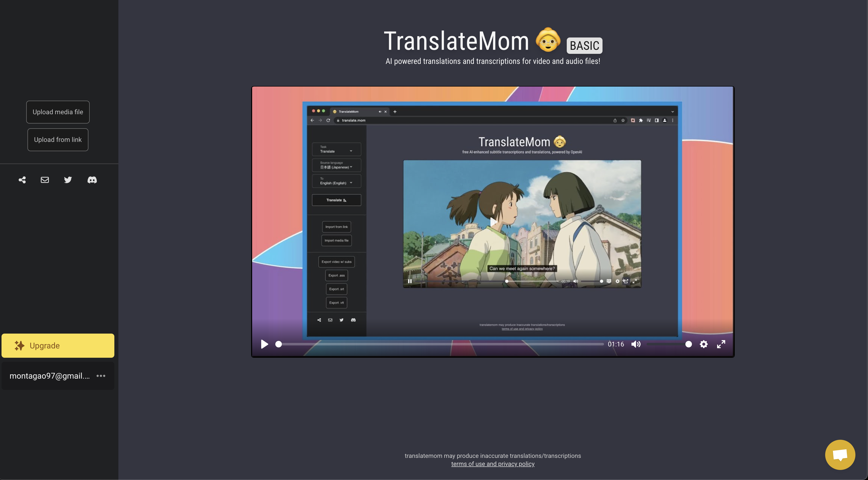Viewport: 868px width, 480px height.
Task: Open terms of use and privacy policy
Action: (x=493, y=463)
